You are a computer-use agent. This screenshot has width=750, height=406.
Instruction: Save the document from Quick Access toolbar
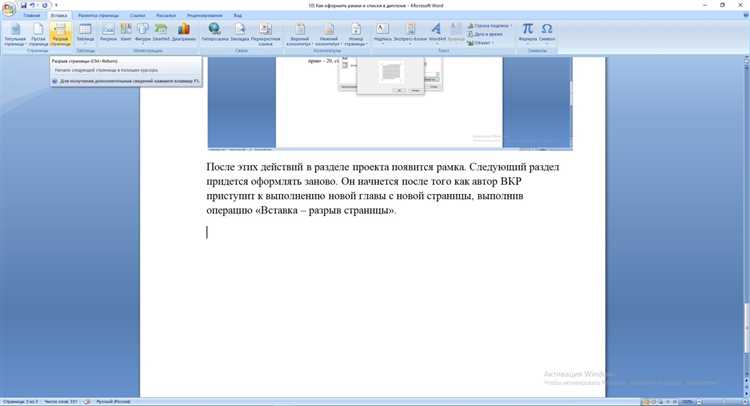(x=23, y=5)
